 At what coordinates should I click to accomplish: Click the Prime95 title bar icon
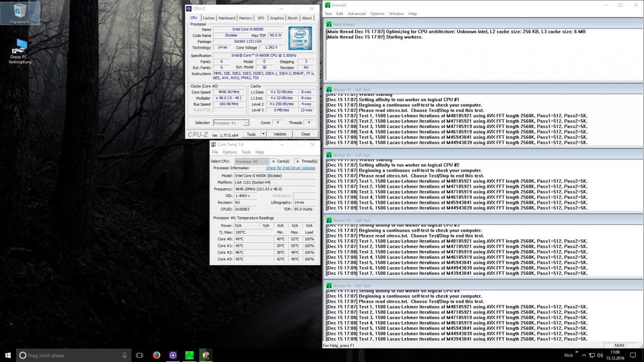point(328,5)
